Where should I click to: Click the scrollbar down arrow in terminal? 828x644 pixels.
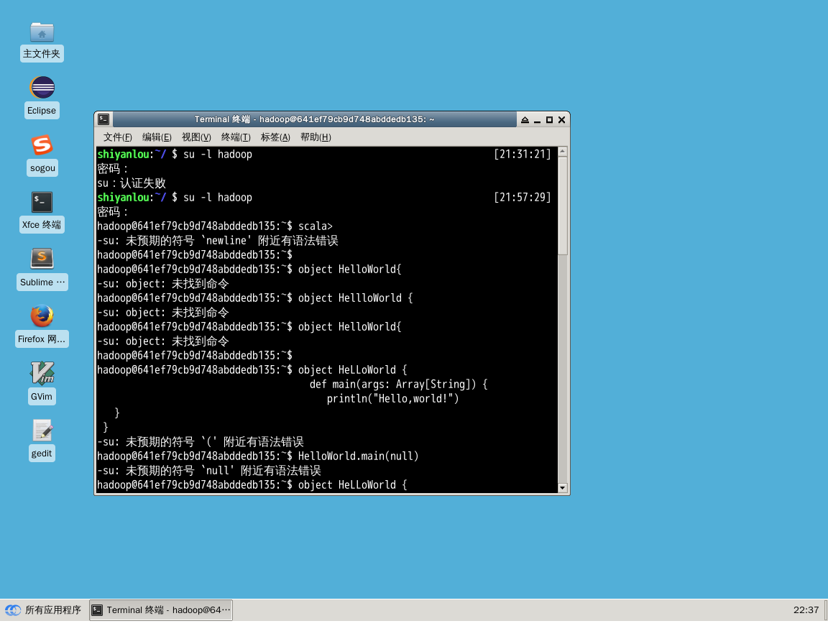(x=563, y=488)
